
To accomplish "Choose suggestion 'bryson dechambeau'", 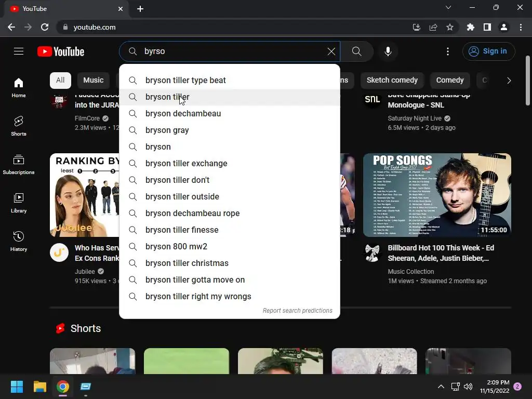I will click(x=230, y=114).
